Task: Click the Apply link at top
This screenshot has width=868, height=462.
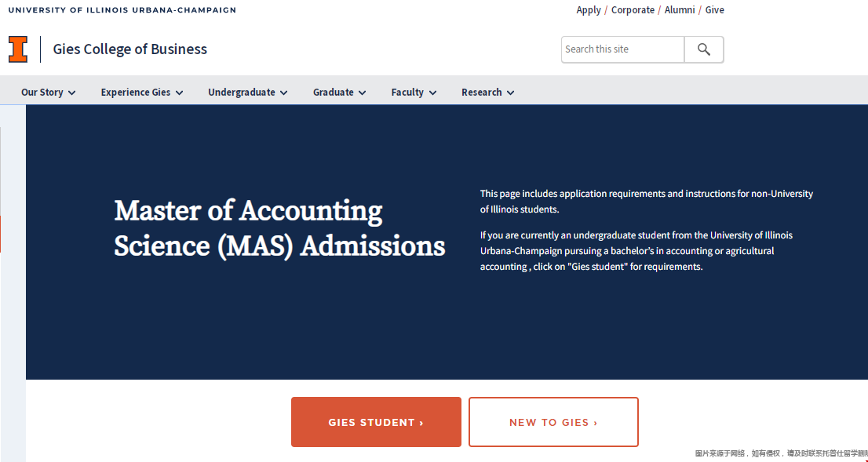Action: click(x=589, y=10)
